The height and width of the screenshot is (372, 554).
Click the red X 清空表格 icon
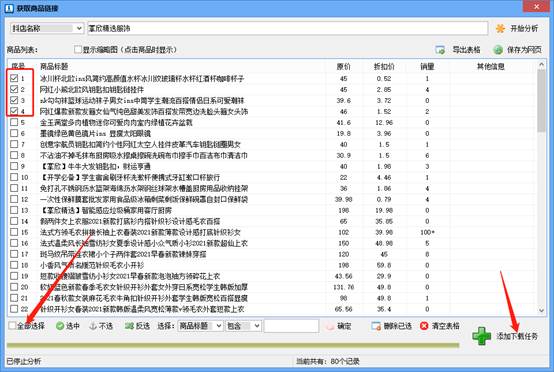click(x=424, y=326)
